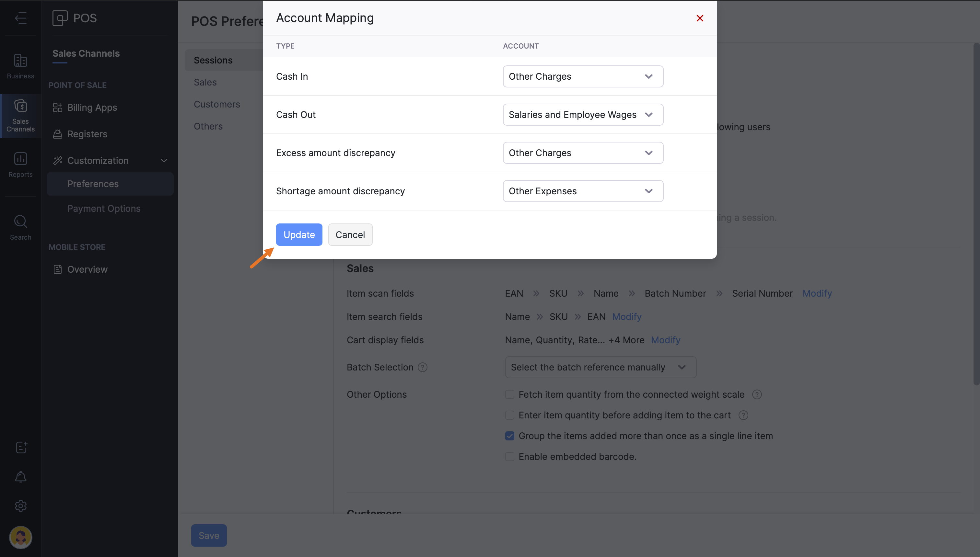This screenshot has width=980, height=557.
Task: Enable fetch item quantity from weight scale
Action: [x=509, y=394]
